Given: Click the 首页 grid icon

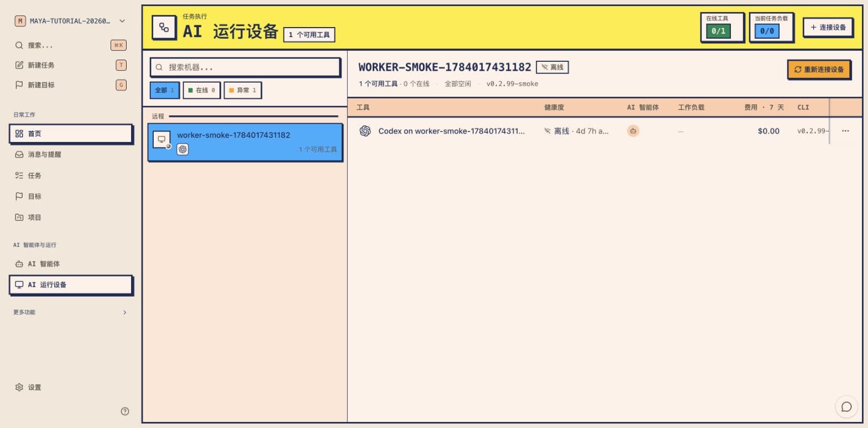Looking at the screenshot, I should [19, 134].
